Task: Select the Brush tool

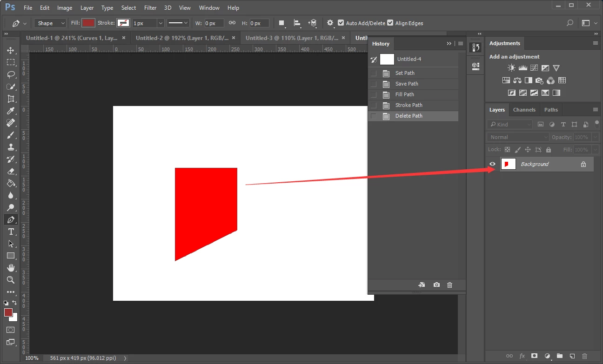Action: coord(11,135)
